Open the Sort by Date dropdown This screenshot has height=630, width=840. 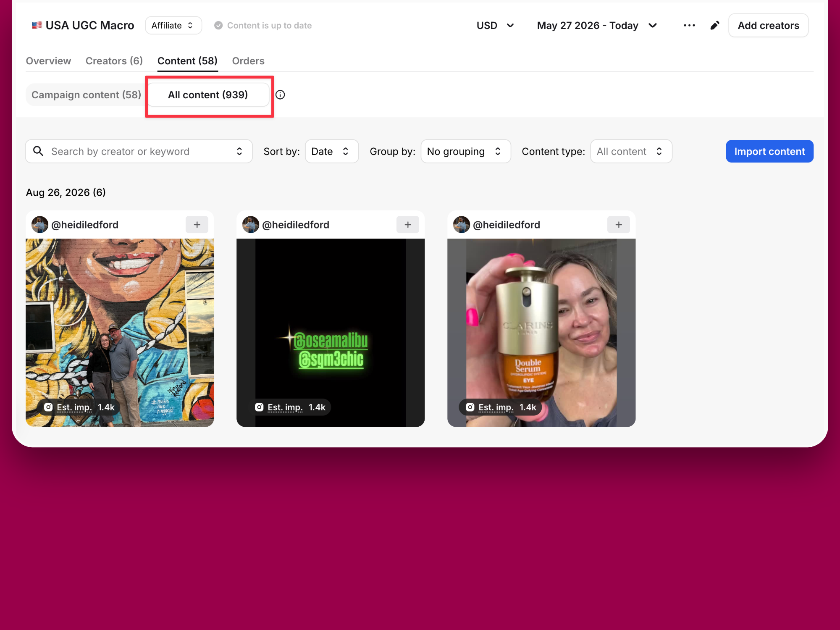click(332, 151)
